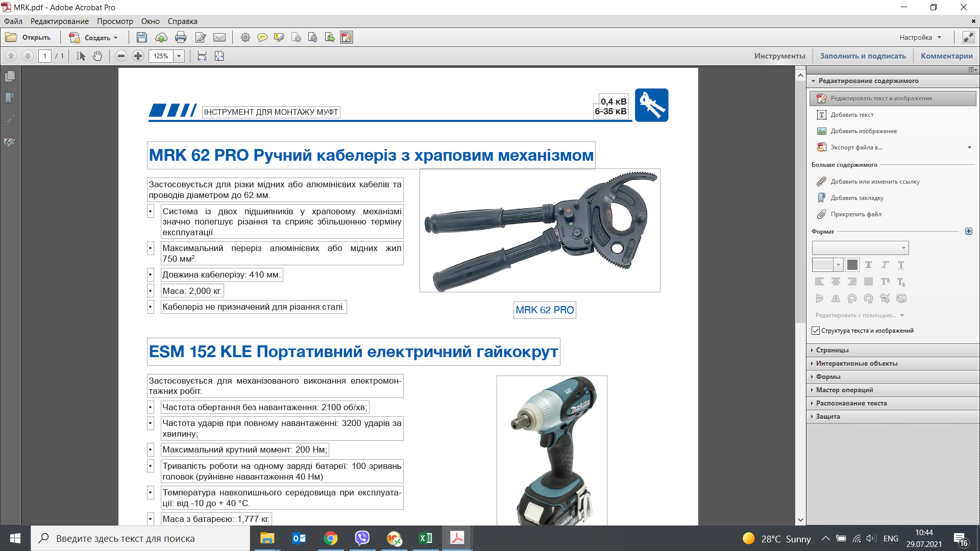Toggle 'Структура текста и изображений' checkbox
Viewport: 980px width, 551px height.
point(816,331)
